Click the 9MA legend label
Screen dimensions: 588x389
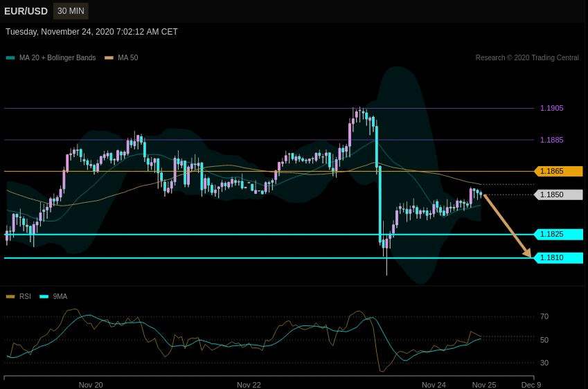click(x=60, y=296)
